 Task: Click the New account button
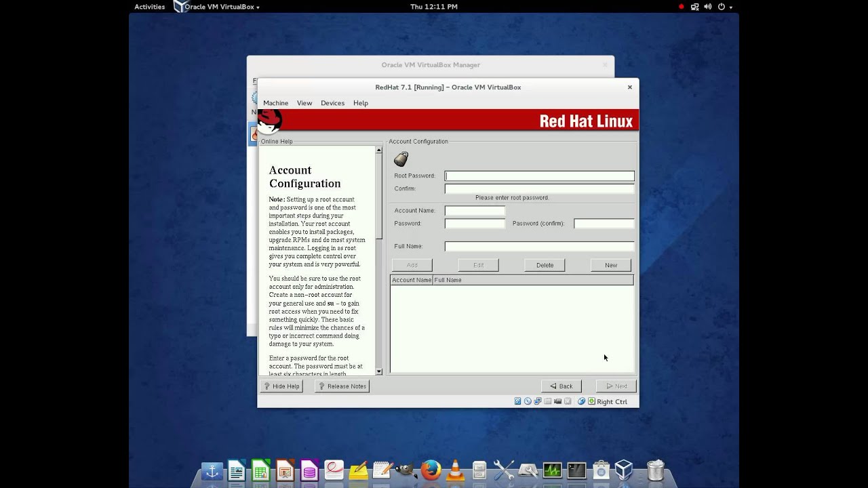click(x=611, y=265)
